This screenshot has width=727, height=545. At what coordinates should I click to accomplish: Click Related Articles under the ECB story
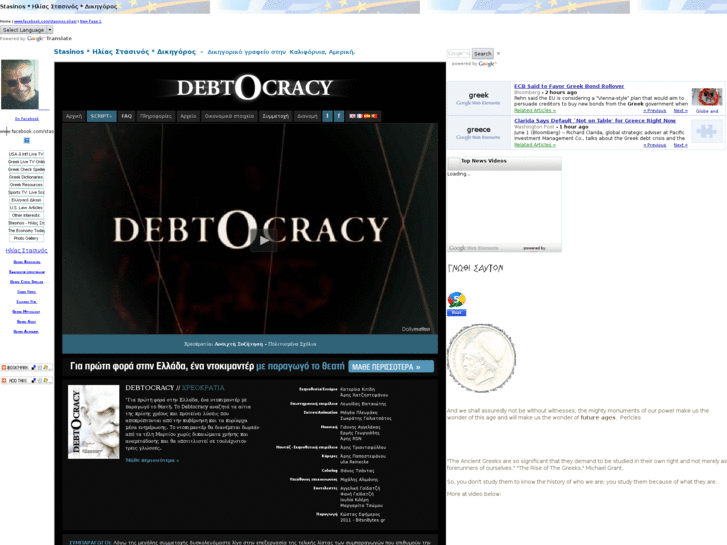click(535, 110)
